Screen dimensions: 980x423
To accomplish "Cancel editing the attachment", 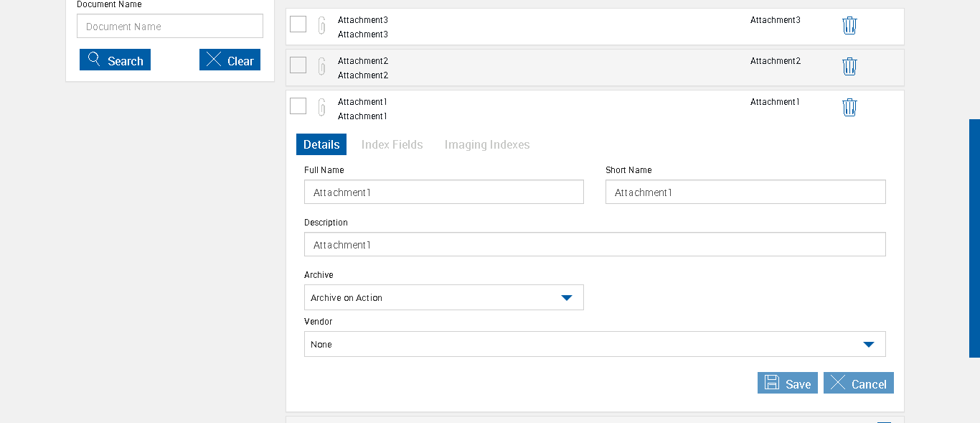I will pyautogui.click(x=858, y=384).
